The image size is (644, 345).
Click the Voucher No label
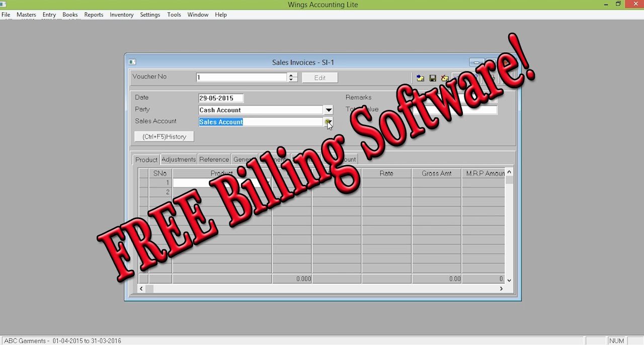point(149,77)
